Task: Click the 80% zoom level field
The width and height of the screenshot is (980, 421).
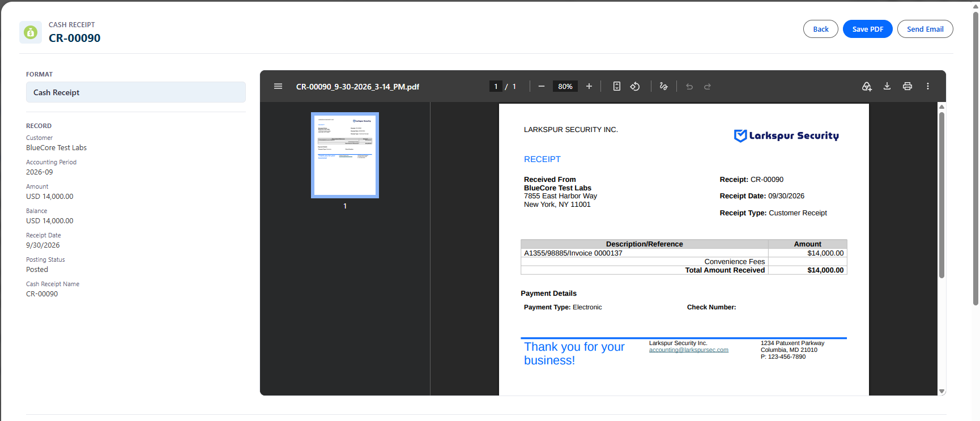Action: 565,86
